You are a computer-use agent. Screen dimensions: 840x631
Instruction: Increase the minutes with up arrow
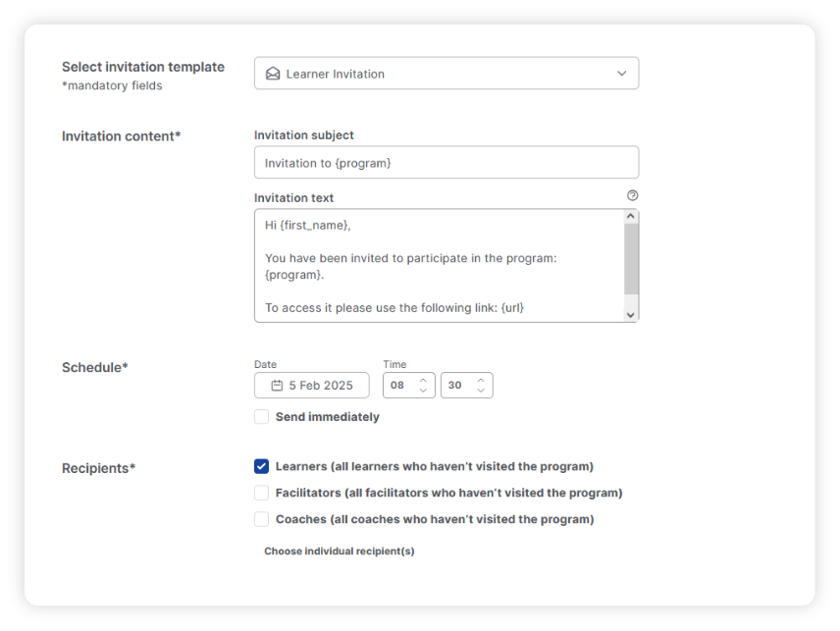tap(481, 380)
